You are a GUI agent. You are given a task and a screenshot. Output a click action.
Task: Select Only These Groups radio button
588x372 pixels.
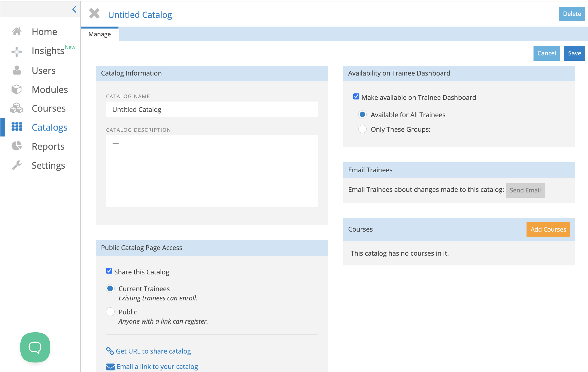coord(362,129)
